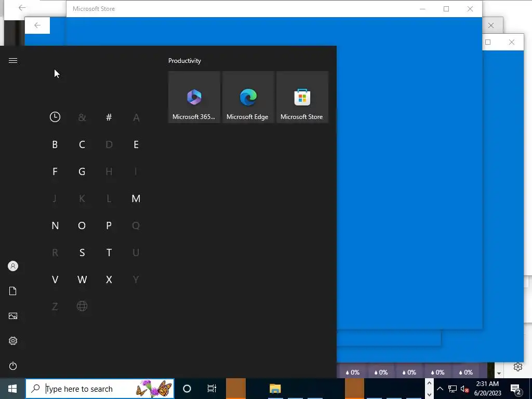
Task: Maximize the Microsoft Store window
Action: pos(446,9)
